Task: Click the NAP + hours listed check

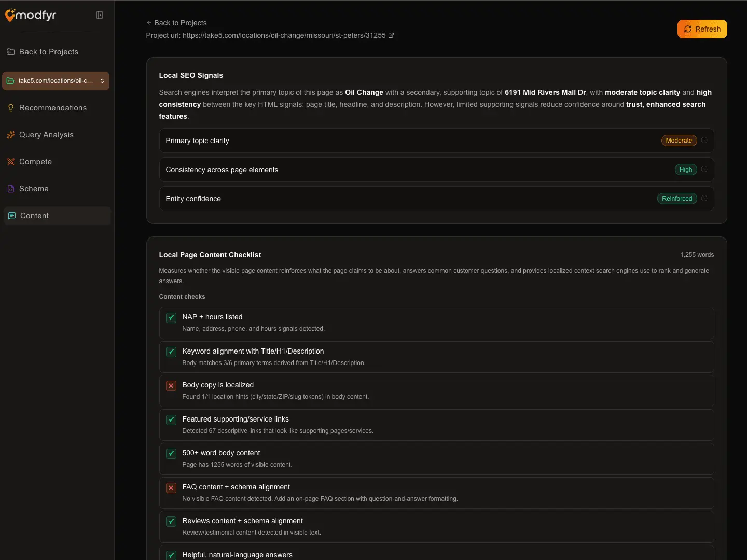Action: 171,318
